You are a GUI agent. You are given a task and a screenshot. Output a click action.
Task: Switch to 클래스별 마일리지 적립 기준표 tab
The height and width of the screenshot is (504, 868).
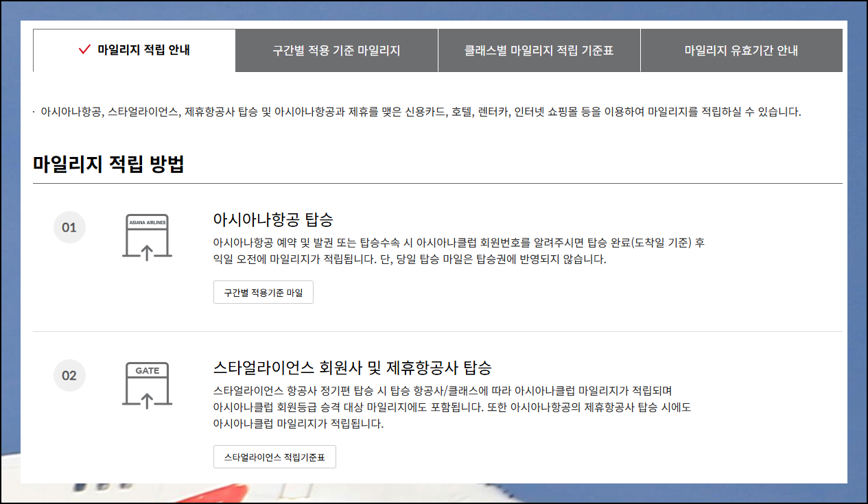(539, 50)
